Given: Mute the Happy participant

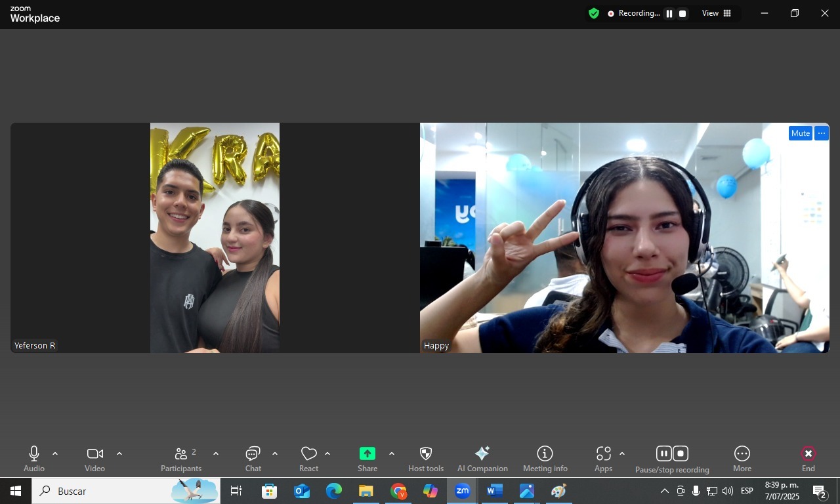Looking at the screenshot, I should (x=800, y=133).
